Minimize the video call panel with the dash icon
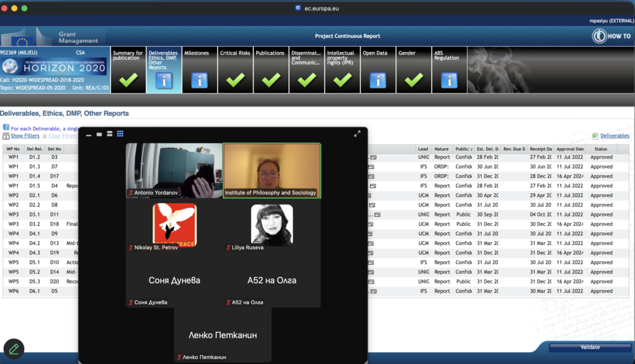 pyautogui.click(x=89, y=134)
